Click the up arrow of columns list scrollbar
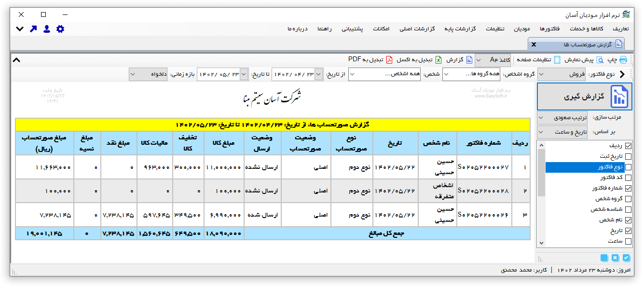644x288 pixels. pos(541,145)
